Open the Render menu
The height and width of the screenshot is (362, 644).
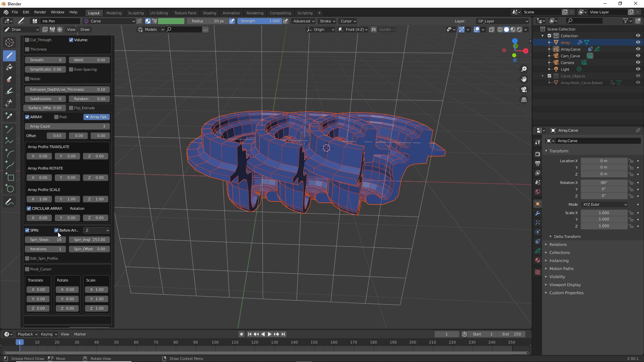[40, 12]
